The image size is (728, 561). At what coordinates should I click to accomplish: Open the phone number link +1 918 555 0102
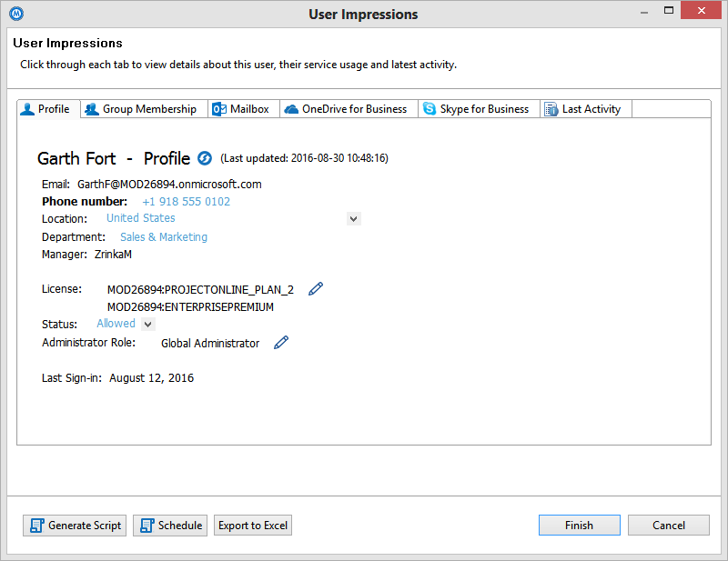[x=186, y=201]
